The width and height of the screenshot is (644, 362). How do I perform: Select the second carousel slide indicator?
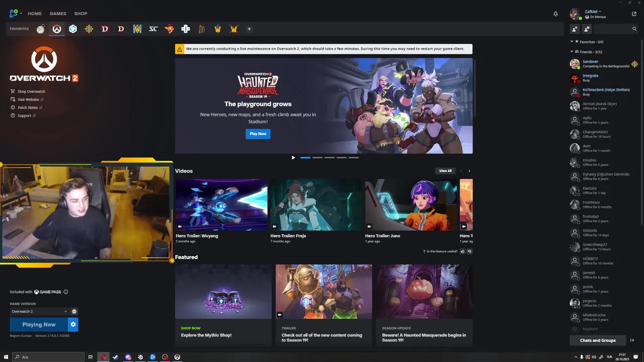point(317,157)
